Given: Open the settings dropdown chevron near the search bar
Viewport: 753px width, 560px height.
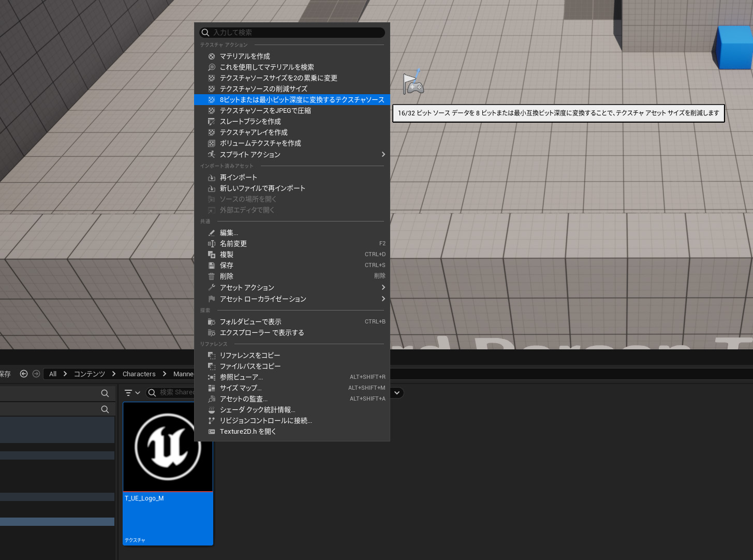Looking at the screenshot, I should tap(396, 392).
